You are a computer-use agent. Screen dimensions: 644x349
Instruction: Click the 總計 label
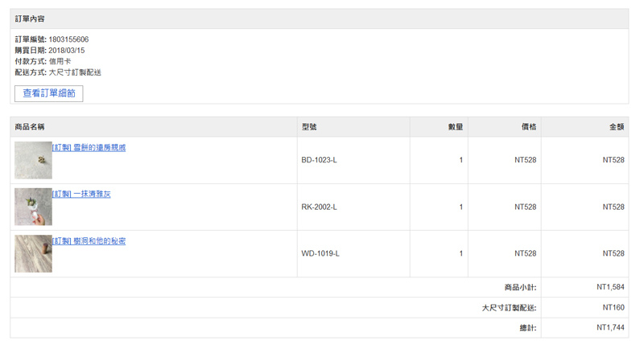click(x=528, y=327)
